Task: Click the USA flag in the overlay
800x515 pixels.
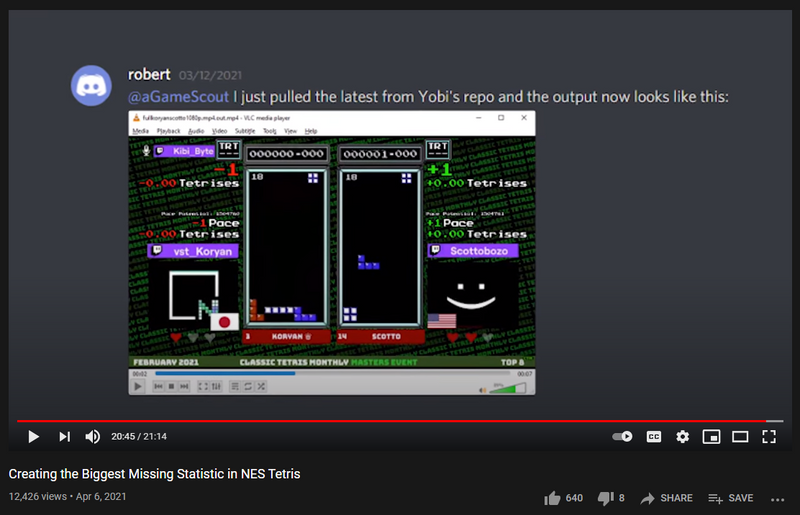Action: coord(442,321)
